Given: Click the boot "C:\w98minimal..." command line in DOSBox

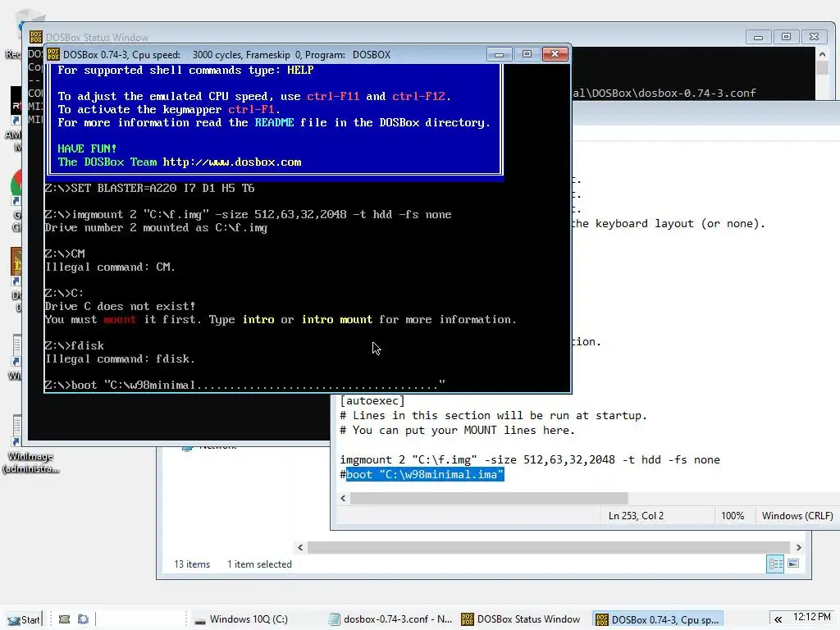Looking at the screenshot, I should [244, 386].
